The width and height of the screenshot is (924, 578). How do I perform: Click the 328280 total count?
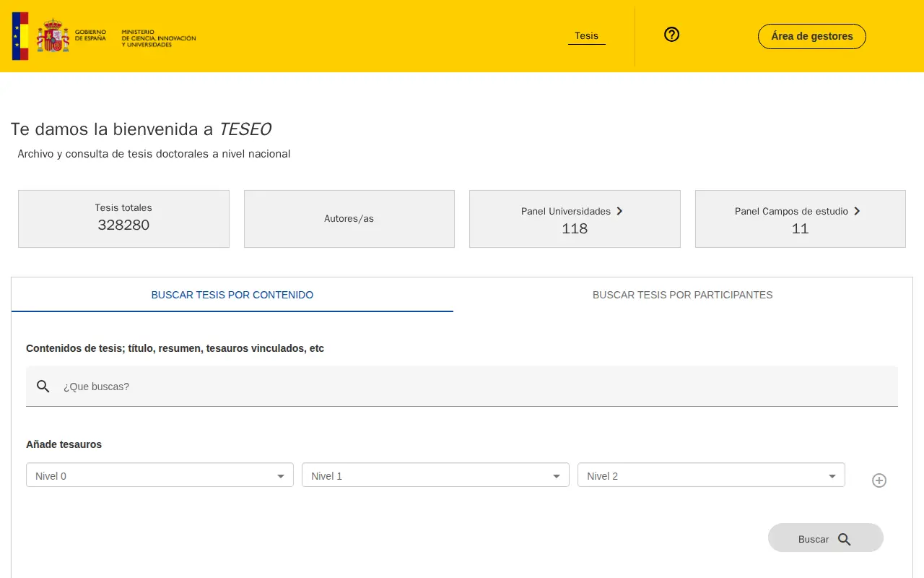[x=123, y=225]
